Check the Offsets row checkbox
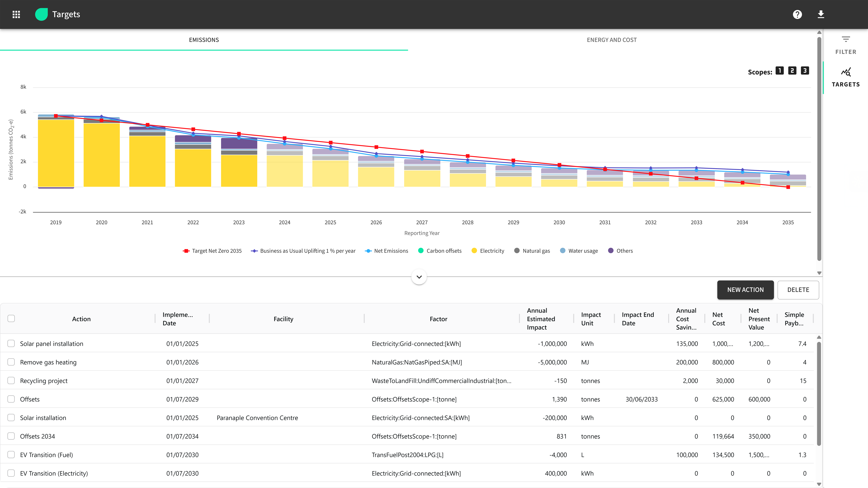 pyautogui.click(x=11, y=399)
